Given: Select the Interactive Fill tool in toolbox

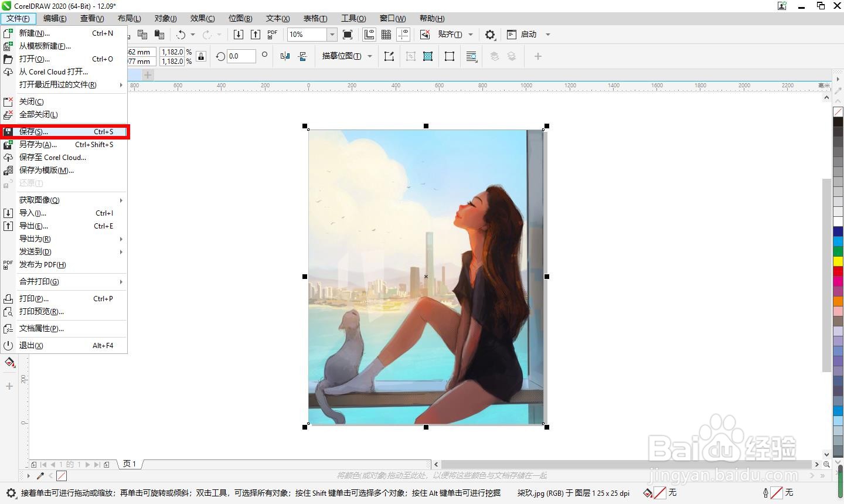Looking at the screenshot, I should pos(9,363).
